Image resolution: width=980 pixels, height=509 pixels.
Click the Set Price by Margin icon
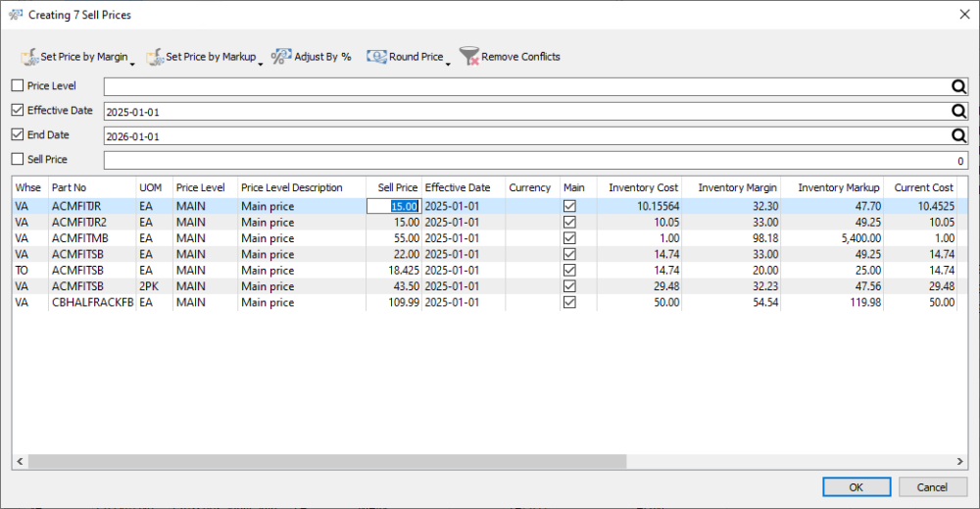click(28, 57)
